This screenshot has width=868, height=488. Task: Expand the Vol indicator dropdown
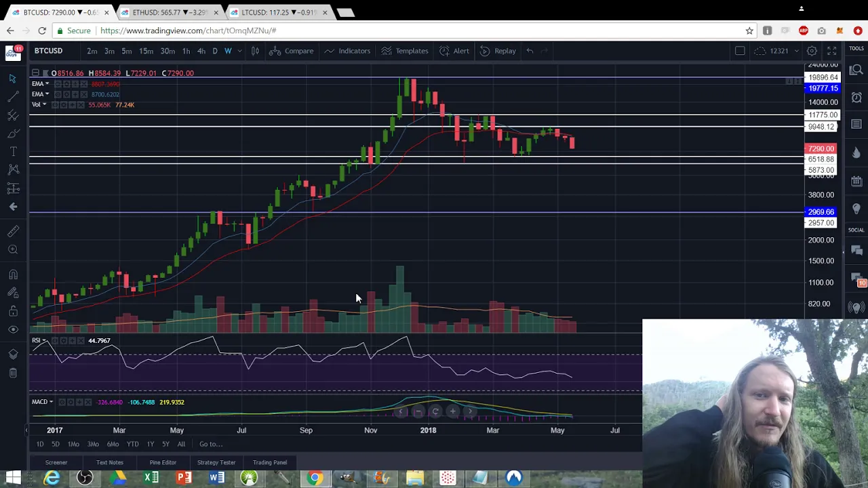click(x=44, y=105)
